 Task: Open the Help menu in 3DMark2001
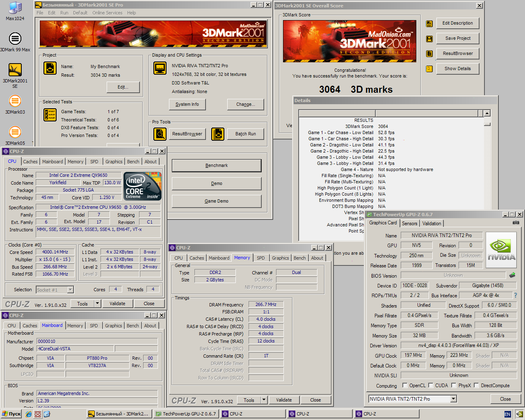pos(131,13)
